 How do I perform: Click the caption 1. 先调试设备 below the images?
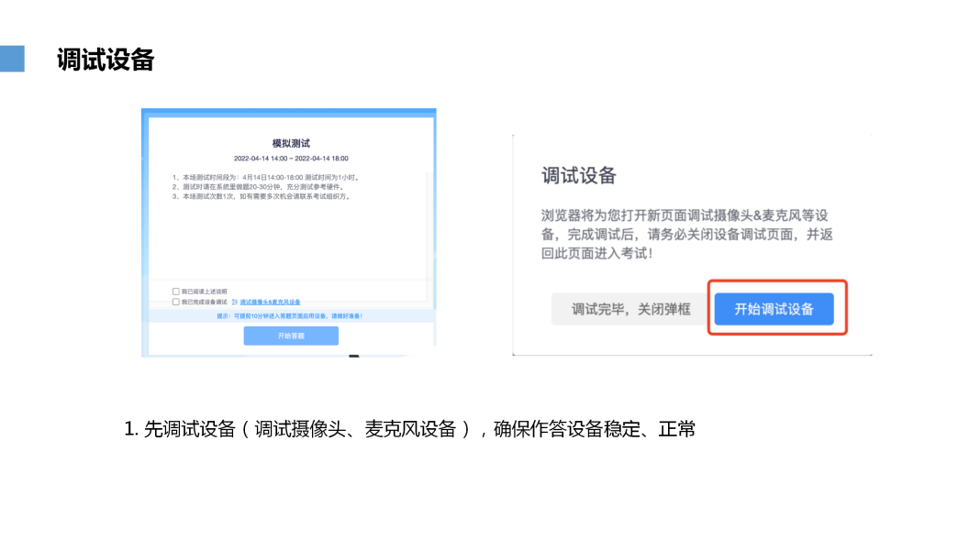(409, 429)
